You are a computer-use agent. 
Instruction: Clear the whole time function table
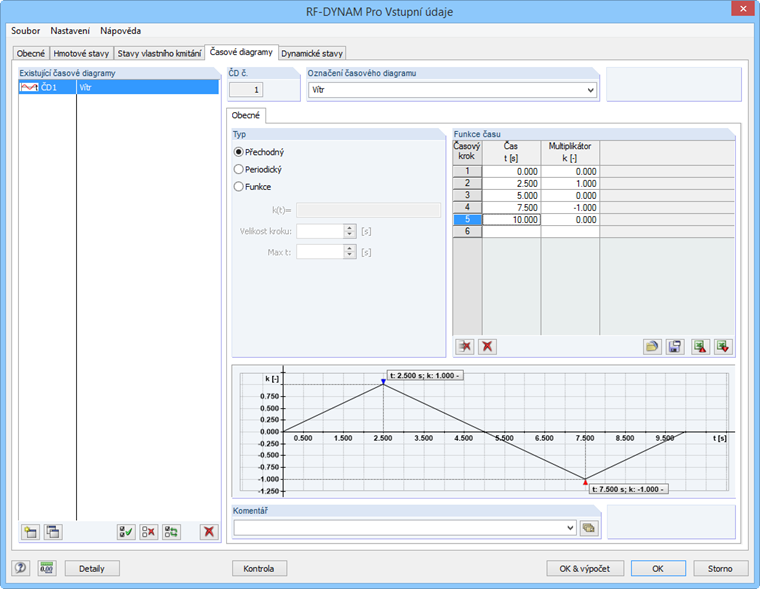tap(487, 346)
